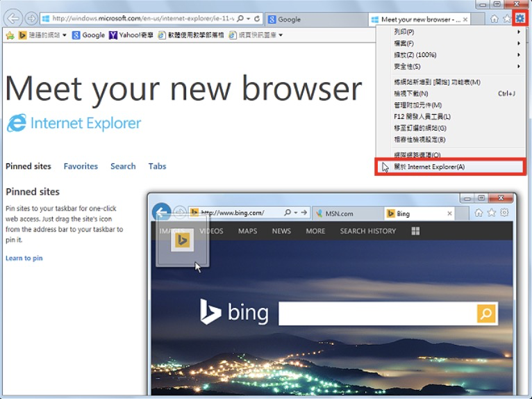This screenshot has width=532, height=399.
Task: Click SEARCH HISTORY in Bing preview navbar
Action: [368, 231]
